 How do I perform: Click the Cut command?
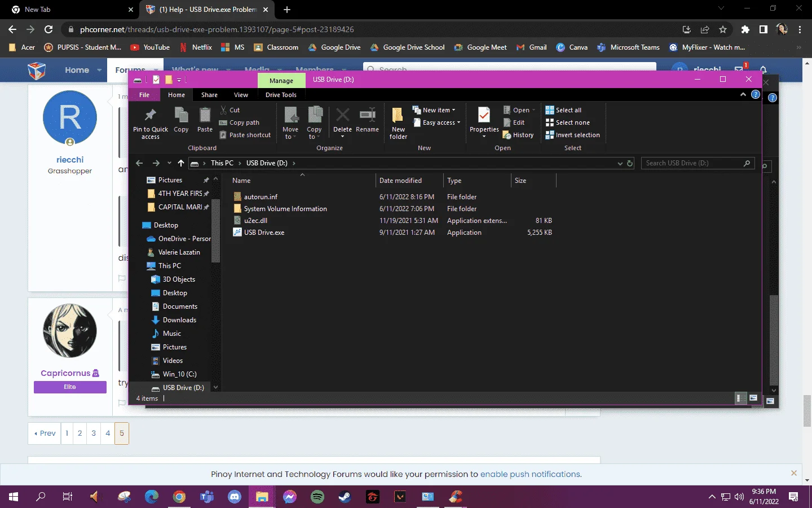point(230,110)
